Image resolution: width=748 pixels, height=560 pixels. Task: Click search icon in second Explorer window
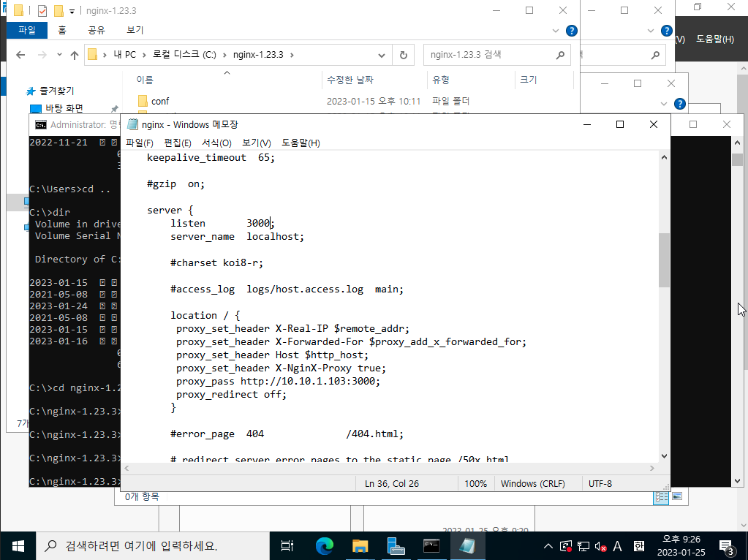tap(655, 55)
